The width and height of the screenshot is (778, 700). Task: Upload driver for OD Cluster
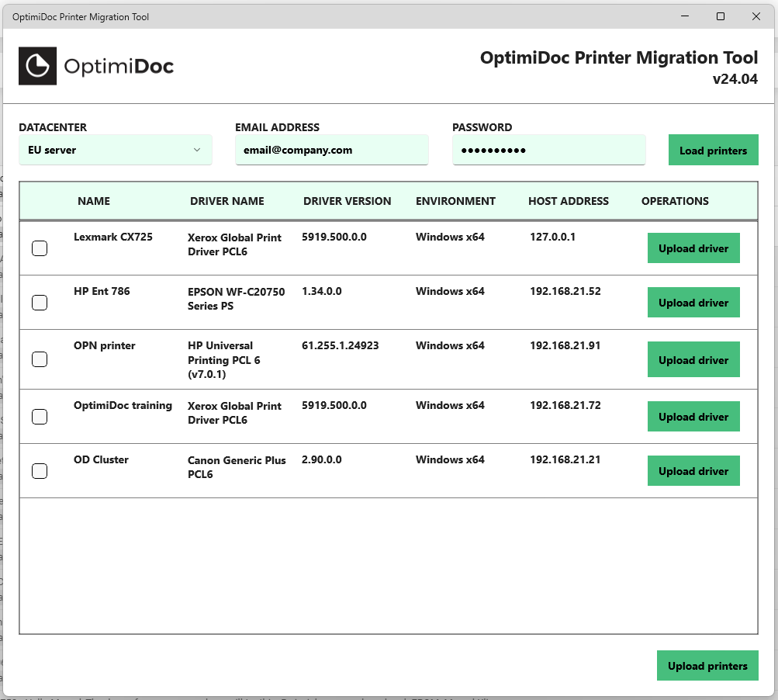(693, 470)
